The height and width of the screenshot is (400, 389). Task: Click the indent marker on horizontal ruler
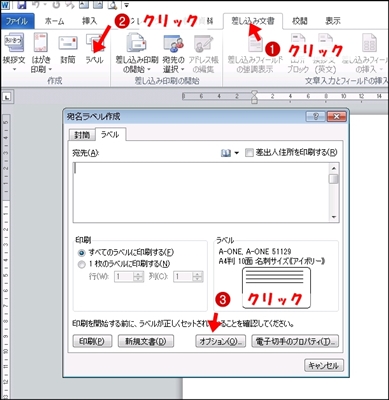(x=254, y=97)
